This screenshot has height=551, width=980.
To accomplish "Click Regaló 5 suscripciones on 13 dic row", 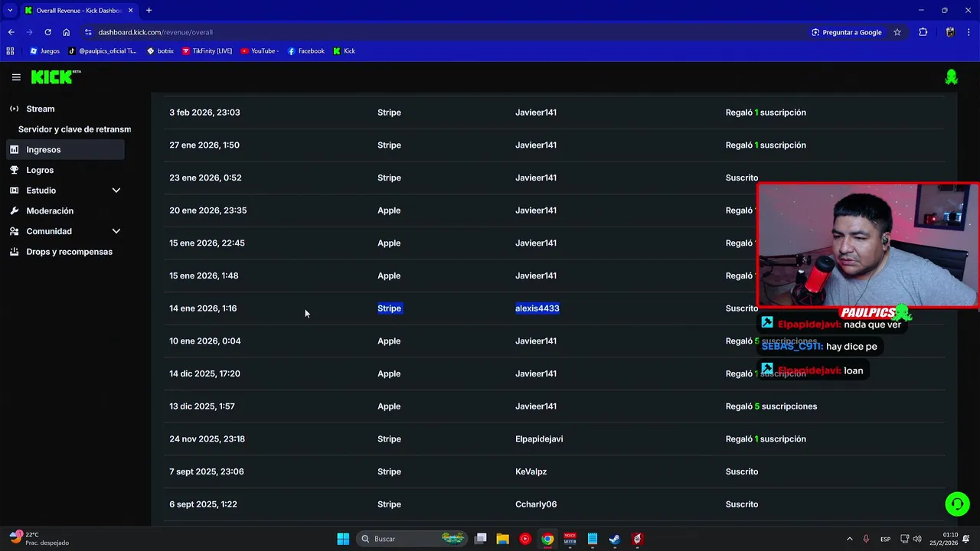I will click(771, 406).
